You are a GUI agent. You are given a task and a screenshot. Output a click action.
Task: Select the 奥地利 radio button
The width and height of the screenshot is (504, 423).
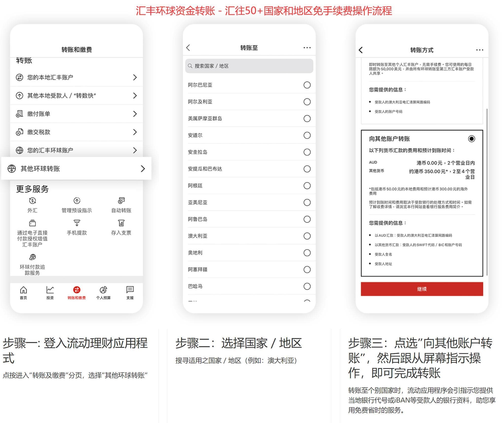pyautogui.click(x=307, y=253)
